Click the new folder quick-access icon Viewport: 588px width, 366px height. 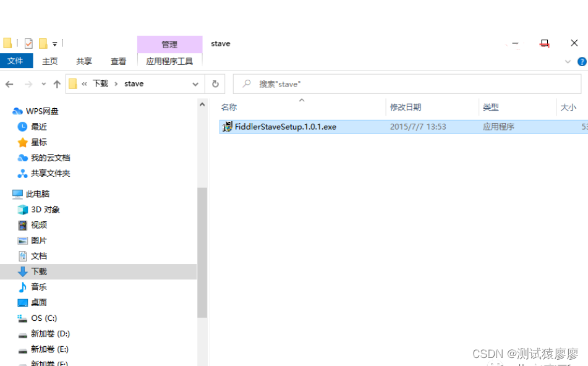(x=43, y=43)
